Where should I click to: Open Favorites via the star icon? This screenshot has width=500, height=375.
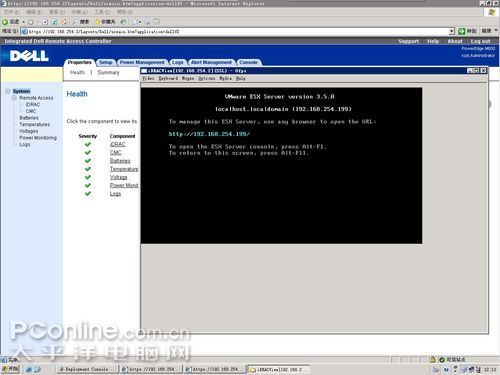point(98,22)
